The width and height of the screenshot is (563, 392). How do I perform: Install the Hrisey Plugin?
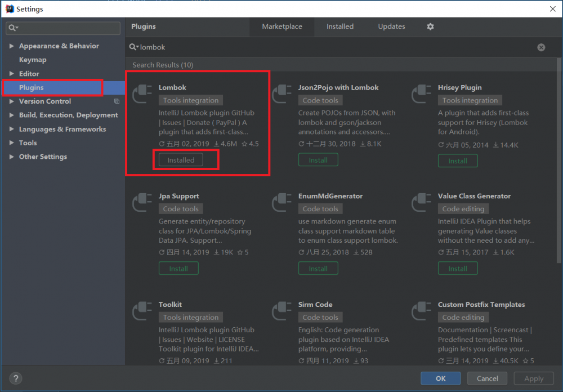point(458,161)
